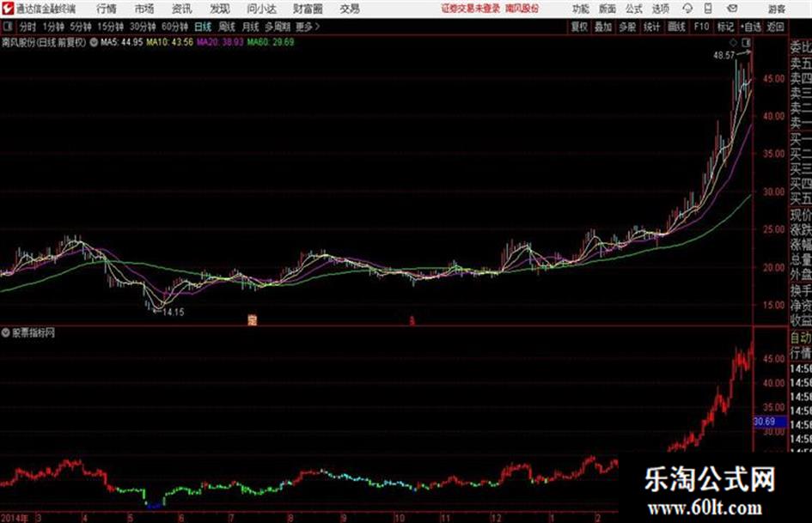Open the 版面 layout menu
Image resolution: width=812 pixels, height=523 pixels.
tap(607, 9)
